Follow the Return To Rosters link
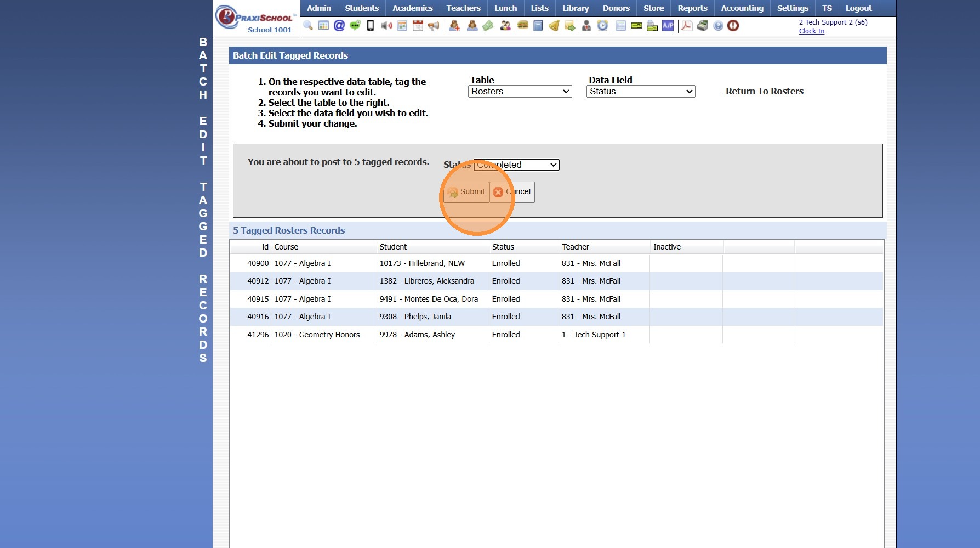The width and height of the screenshot is (980, 548). tap(764, 92)
